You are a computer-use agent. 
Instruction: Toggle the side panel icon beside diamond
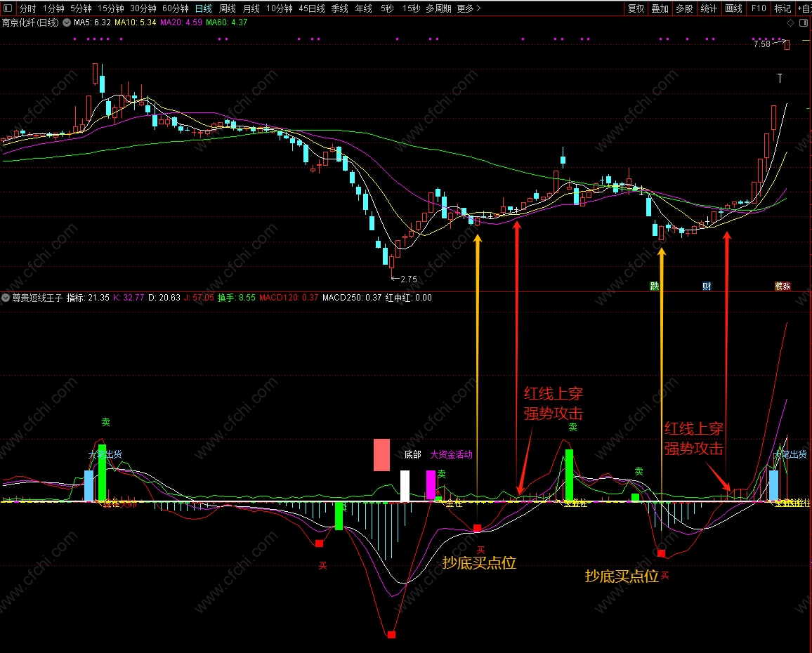pos(804,22)
